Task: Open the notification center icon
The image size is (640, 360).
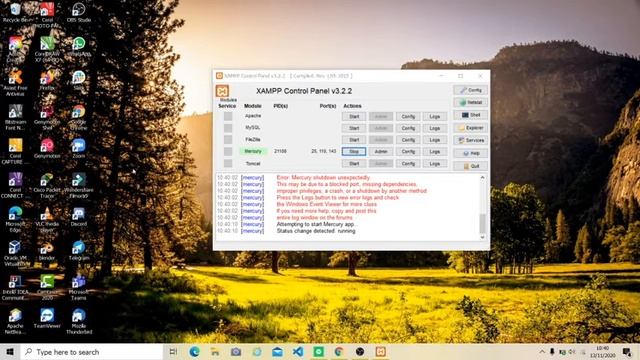Action: 627,351
